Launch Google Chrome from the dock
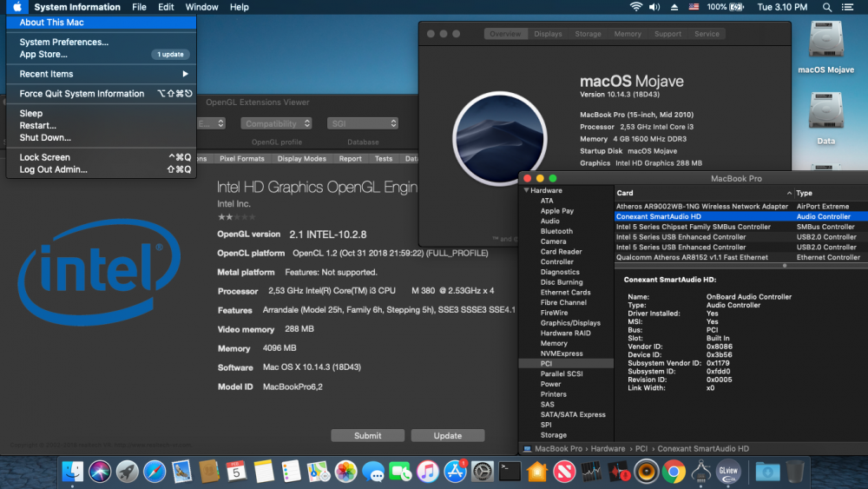The height and width of the screenshot is (489, 868). pos(674,472)
